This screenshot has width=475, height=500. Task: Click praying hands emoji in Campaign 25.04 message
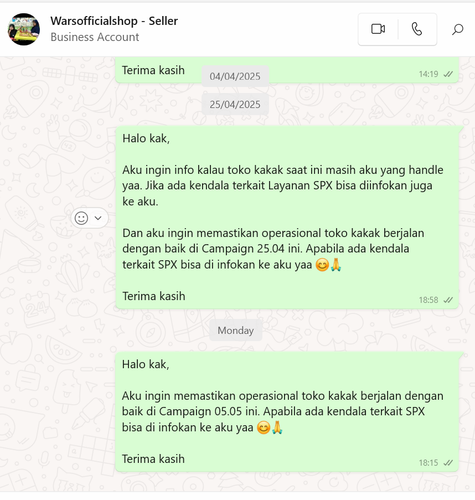click(x=336, y=265)
